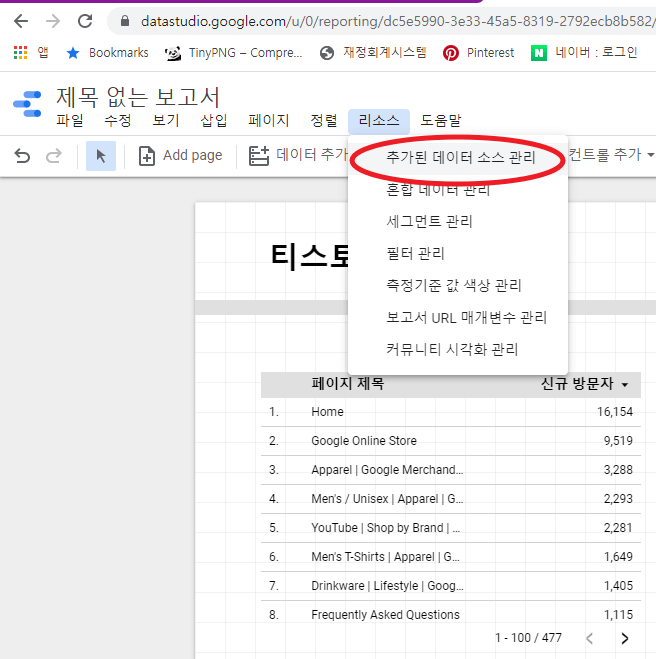Click the Google Online Store row
Viewport: 656px width, 659px height.
pos(451,441)
